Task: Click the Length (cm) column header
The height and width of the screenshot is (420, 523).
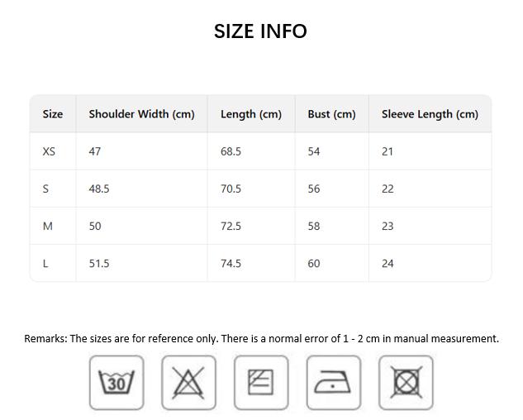Action: pyautogui.click(x=251, y=114)
